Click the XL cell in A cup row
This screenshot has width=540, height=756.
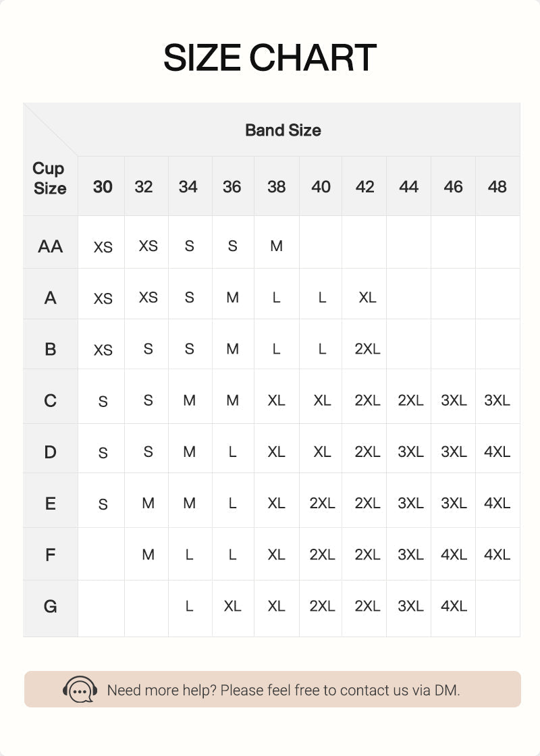[367, 298]
